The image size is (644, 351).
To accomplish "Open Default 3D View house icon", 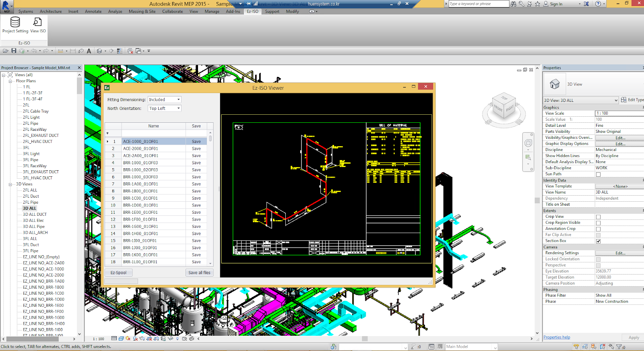I will [x=99, y=51].
